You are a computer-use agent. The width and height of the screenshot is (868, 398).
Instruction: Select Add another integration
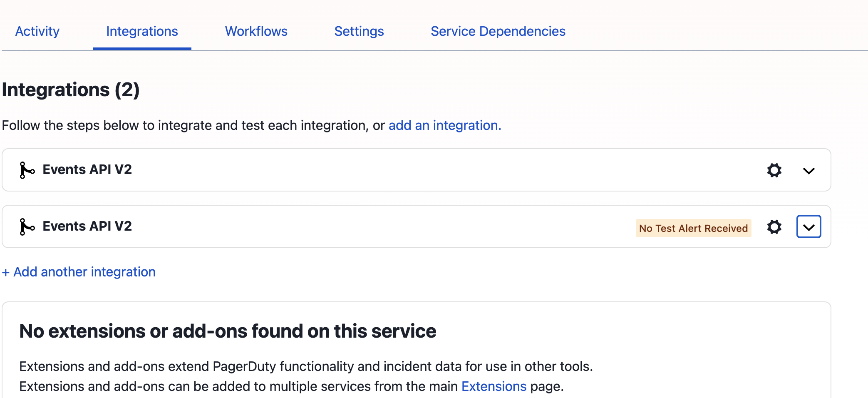coord(79,271)
